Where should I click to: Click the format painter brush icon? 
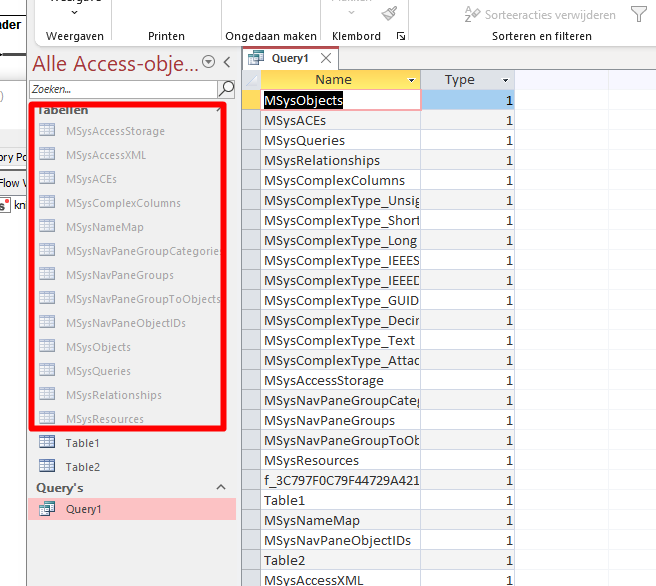[389, 13]
